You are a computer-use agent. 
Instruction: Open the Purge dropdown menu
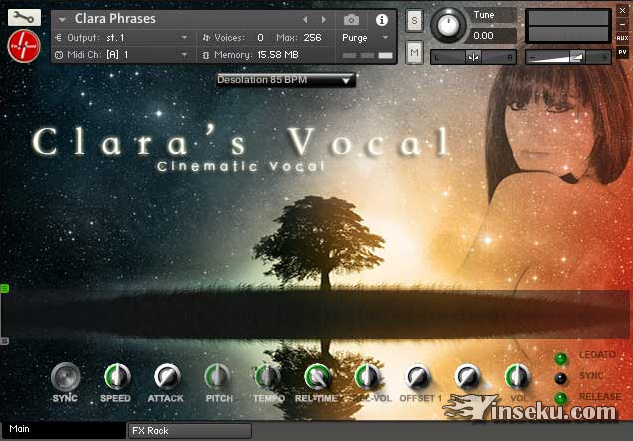point(366,37)
